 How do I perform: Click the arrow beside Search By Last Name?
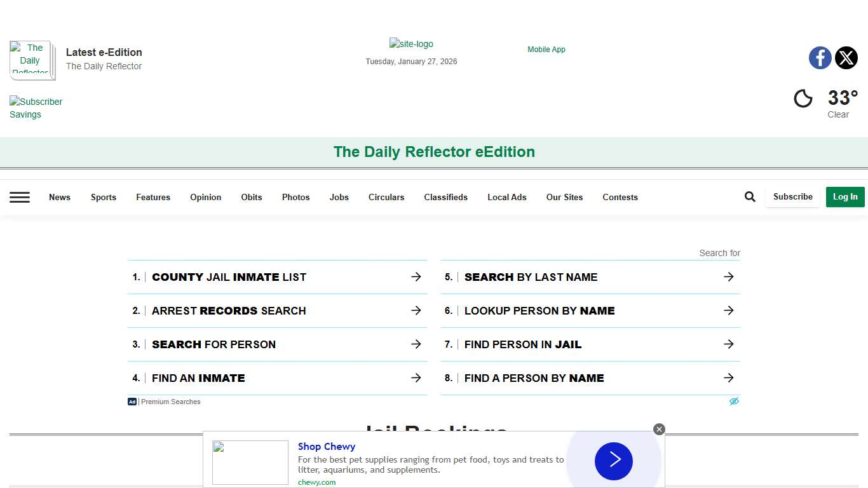729,276
